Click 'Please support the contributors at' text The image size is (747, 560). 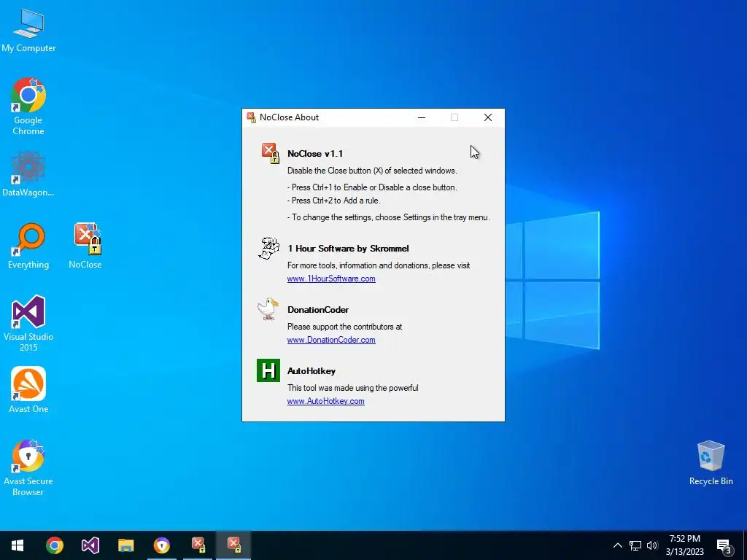344,327
